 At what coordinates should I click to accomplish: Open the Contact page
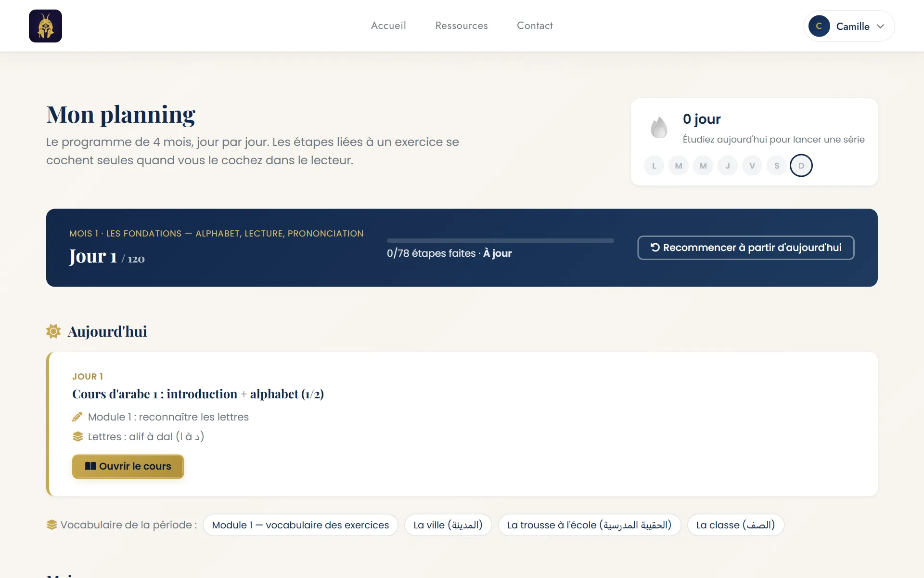point(535,26)
